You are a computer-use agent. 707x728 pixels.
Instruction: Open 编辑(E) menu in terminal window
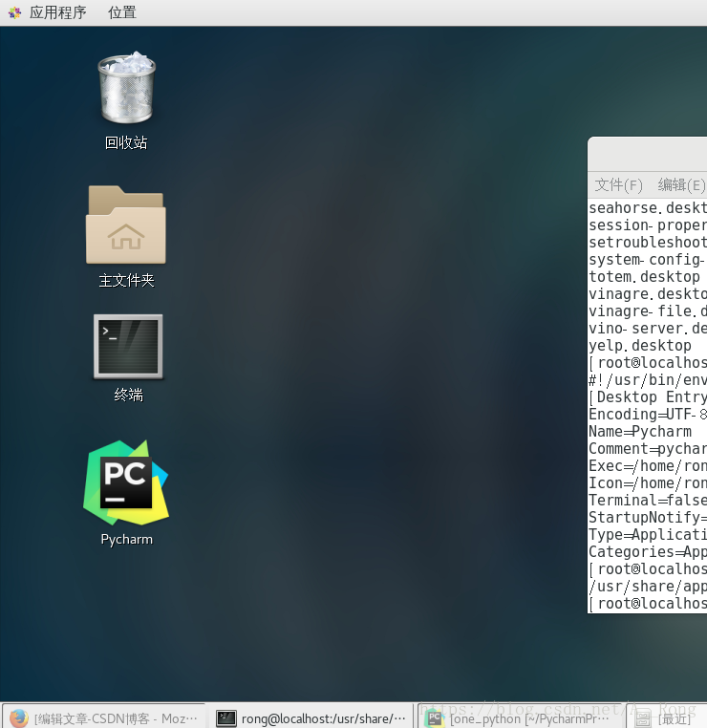681,184
